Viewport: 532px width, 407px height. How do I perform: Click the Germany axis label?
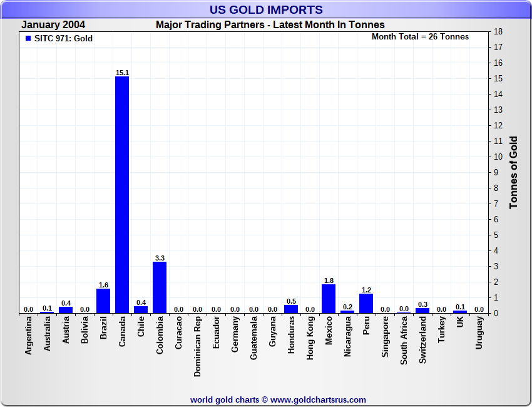tap(235, 334)
